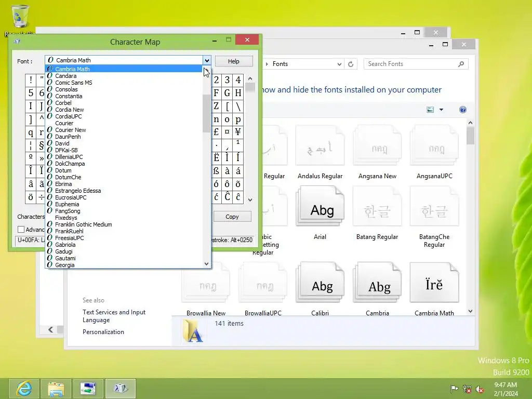Choose Cordia New font entry
Viewport: 532px width, 399px height.
[124, 110]
